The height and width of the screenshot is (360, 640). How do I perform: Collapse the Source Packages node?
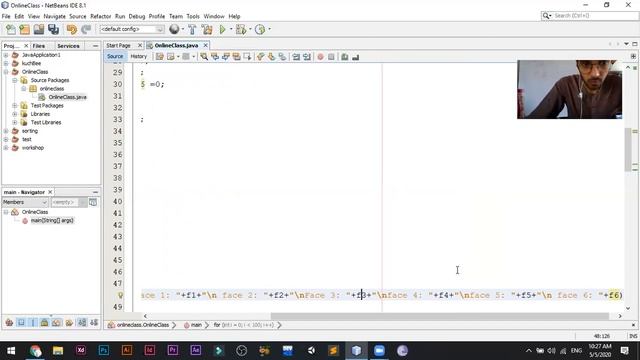pos(15,80)
